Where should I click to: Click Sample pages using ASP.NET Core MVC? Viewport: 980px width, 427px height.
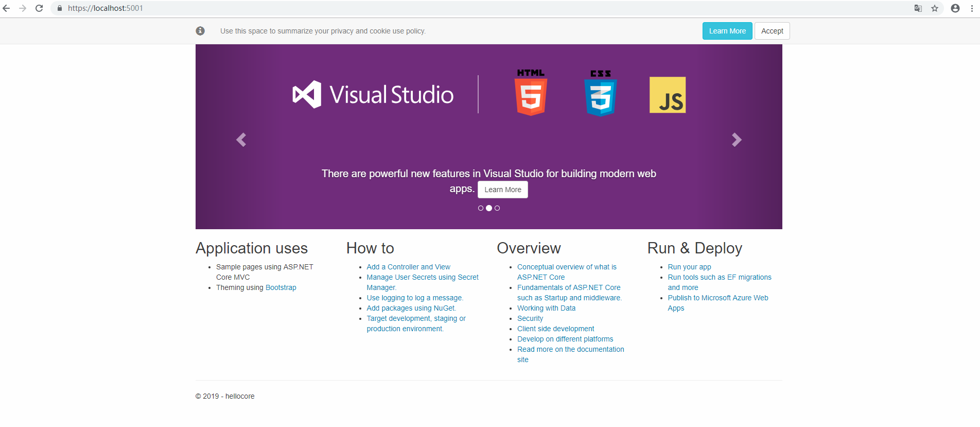[x=265, y=272]
